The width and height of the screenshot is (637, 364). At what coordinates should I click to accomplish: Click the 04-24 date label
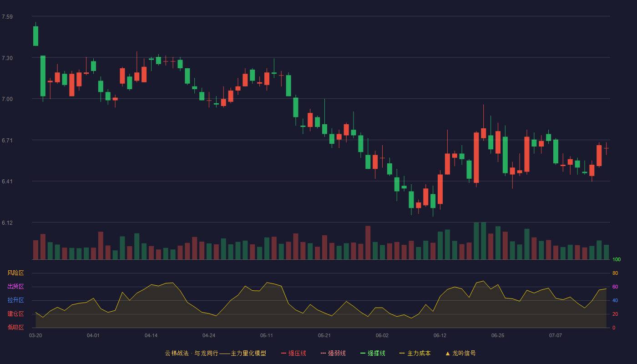[209, 335]
